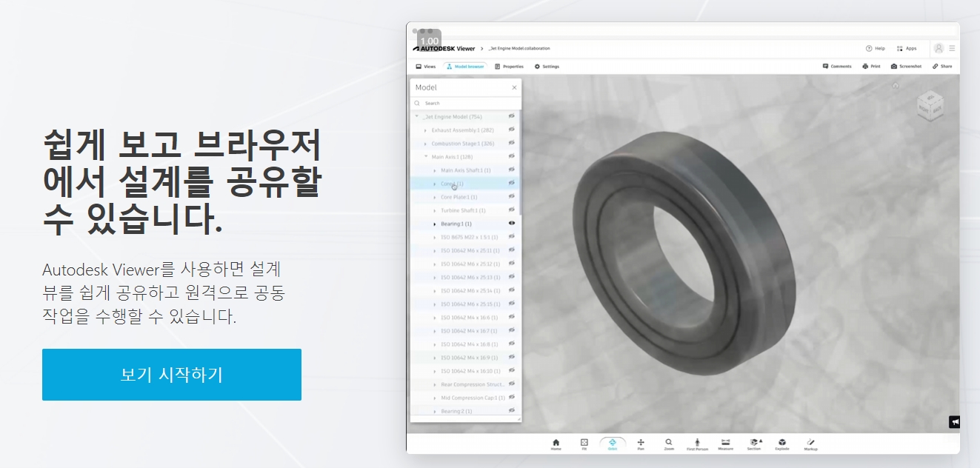Click the Autodesk Viewer logo

pos(444,48)
